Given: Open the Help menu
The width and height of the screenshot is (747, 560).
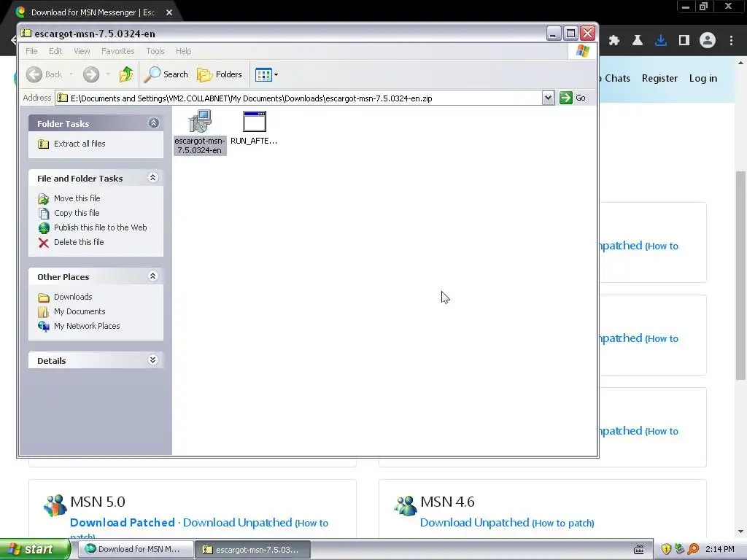Looking at the screenshot, I should 183,51.
